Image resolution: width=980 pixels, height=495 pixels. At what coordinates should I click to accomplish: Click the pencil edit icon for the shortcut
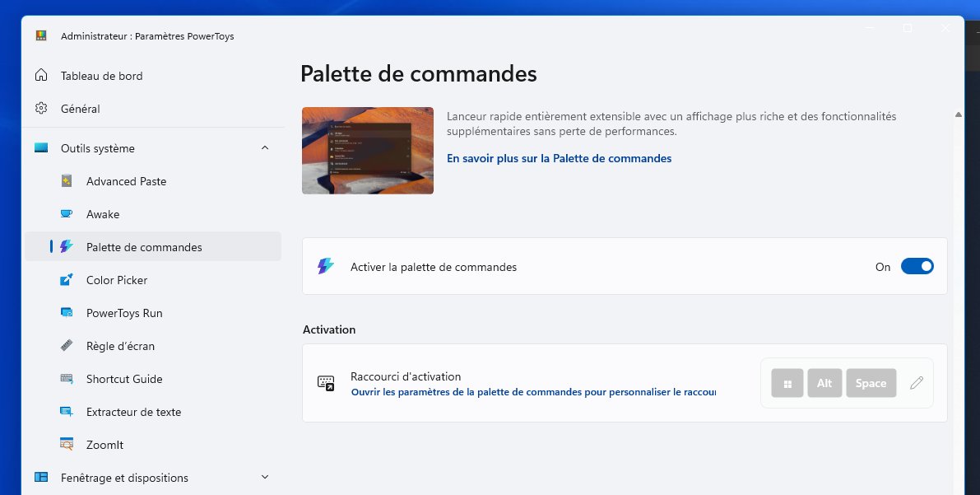(x=917, y=383)
